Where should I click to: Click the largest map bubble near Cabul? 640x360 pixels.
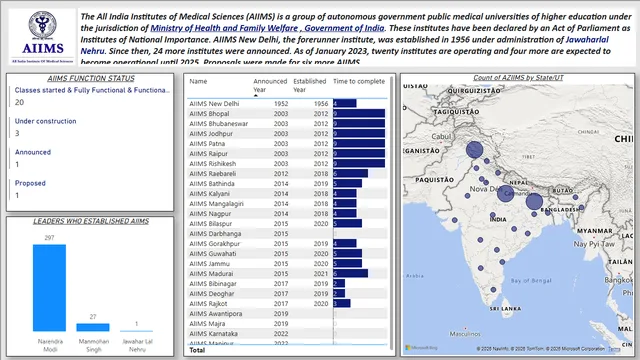tap(474, 150)
